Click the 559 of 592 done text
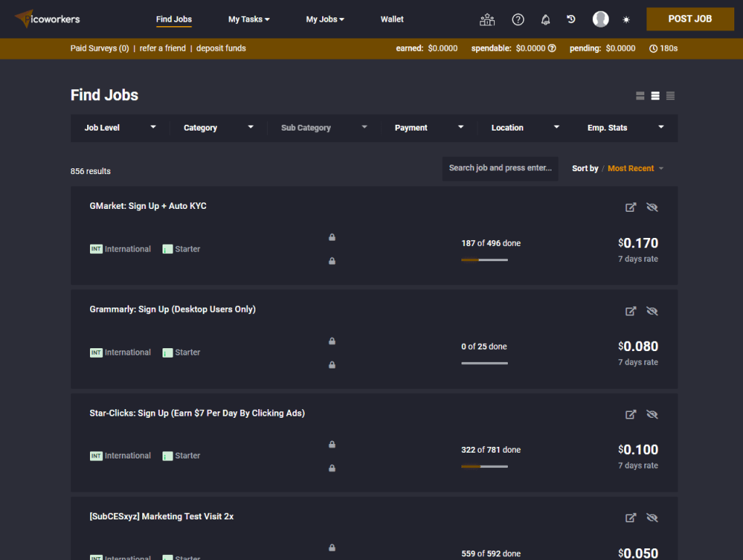The width and height of the screenshot is (743, 560). click(x=491, y=553)
